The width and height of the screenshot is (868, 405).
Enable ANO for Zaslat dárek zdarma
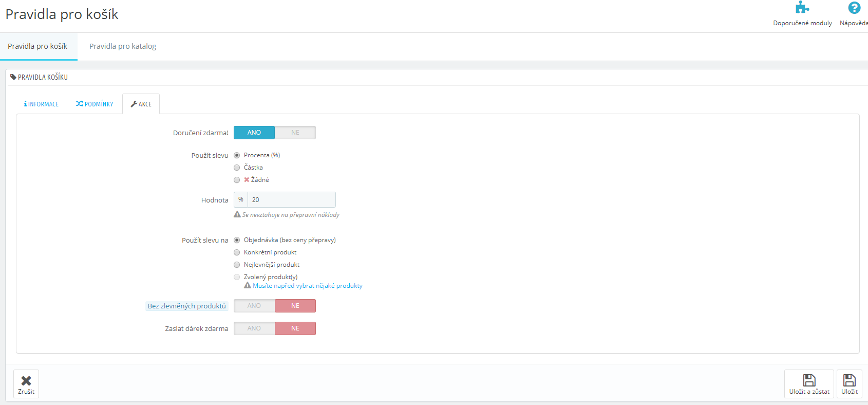(x=254, y=328)
